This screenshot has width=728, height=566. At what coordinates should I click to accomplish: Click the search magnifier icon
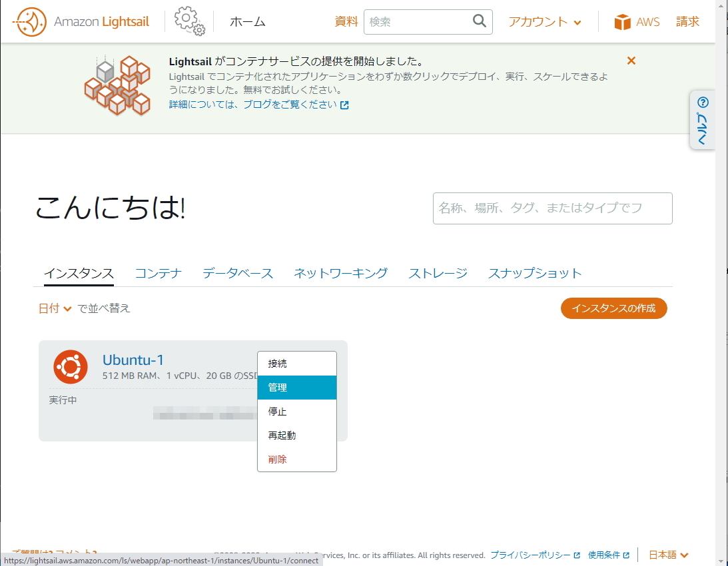click(479, 21)
